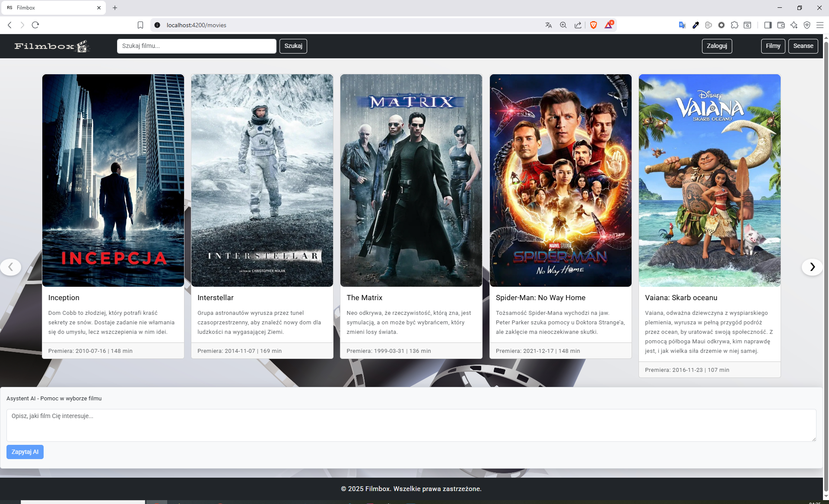This screenshot has width=829, height=504.
Task: Open the Seanse navigation item
Action: click(x=803, y=46)
